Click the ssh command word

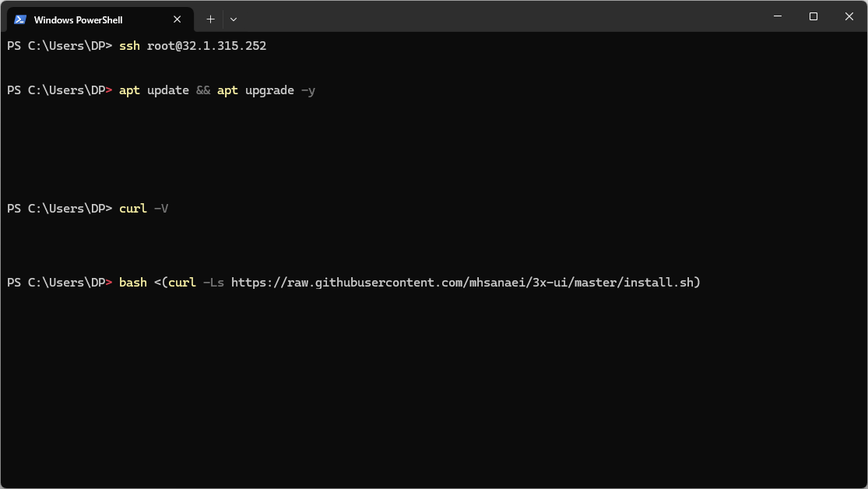click(129, 46)
